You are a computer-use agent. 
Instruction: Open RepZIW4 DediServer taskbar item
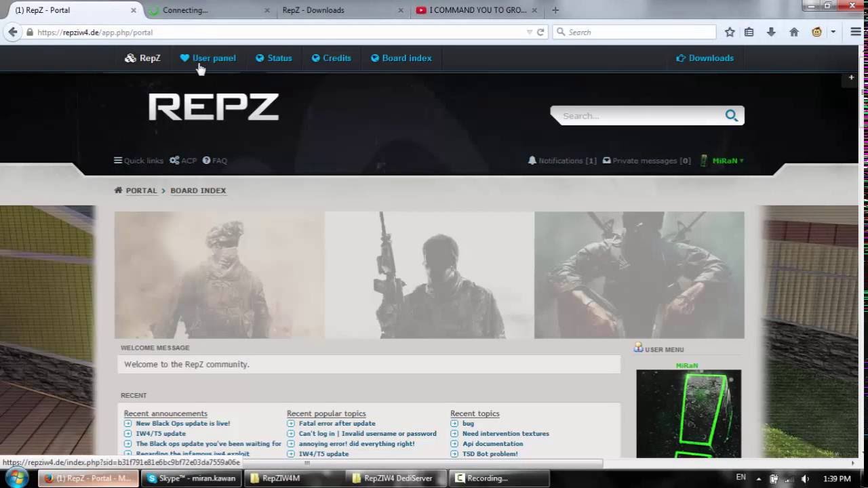pos(396,478)
